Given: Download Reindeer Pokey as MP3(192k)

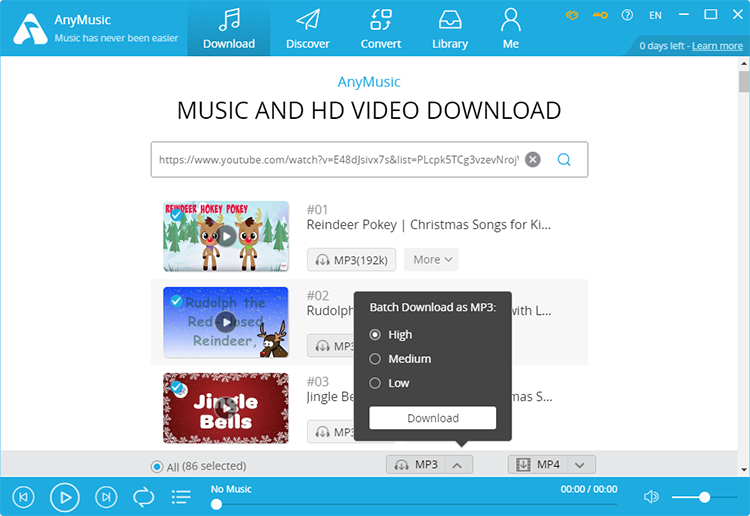Looking at the screenshot, I should tap(351, 260).
